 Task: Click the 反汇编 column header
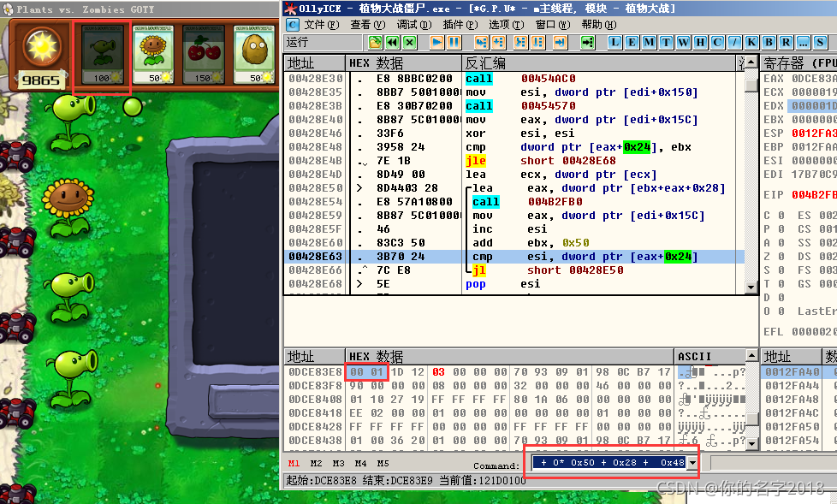click(598, 63)
